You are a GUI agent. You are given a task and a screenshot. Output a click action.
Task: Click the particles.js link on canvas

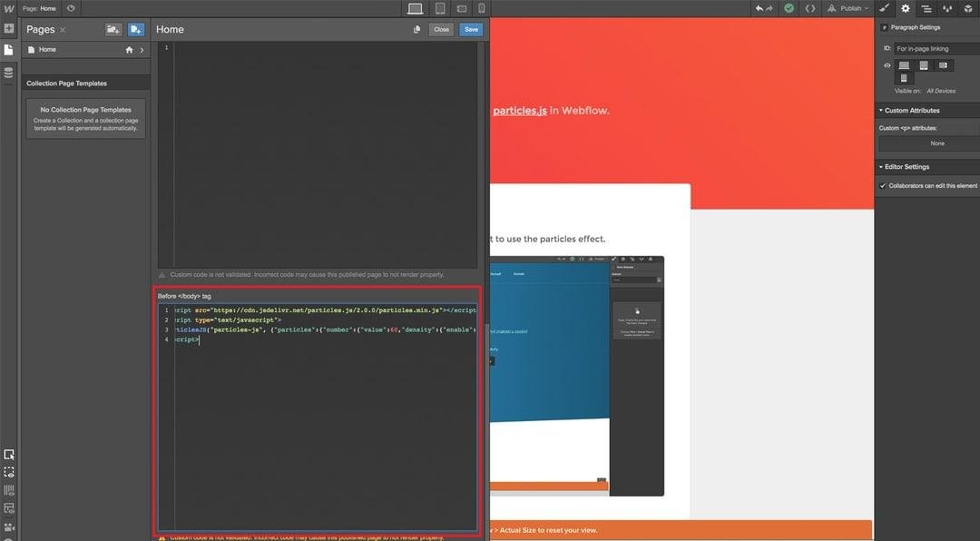click(x=519, y=111)
